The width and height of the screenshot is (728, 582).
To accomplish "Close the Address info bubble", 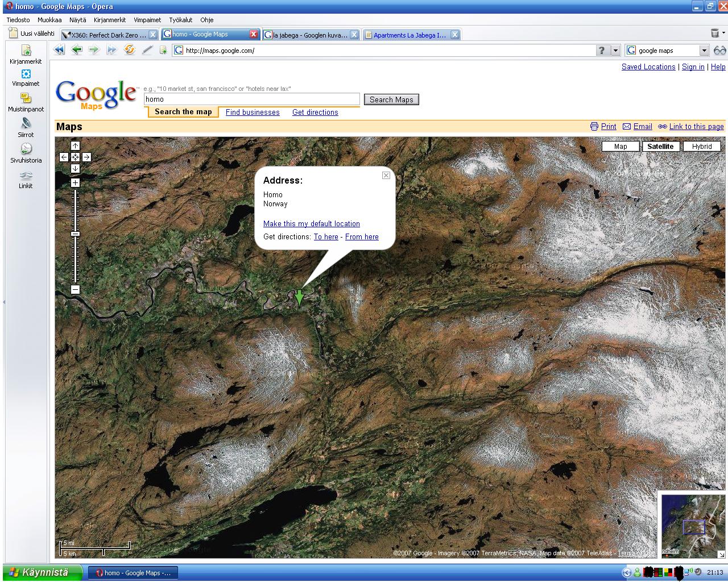I will click(386, 176).
